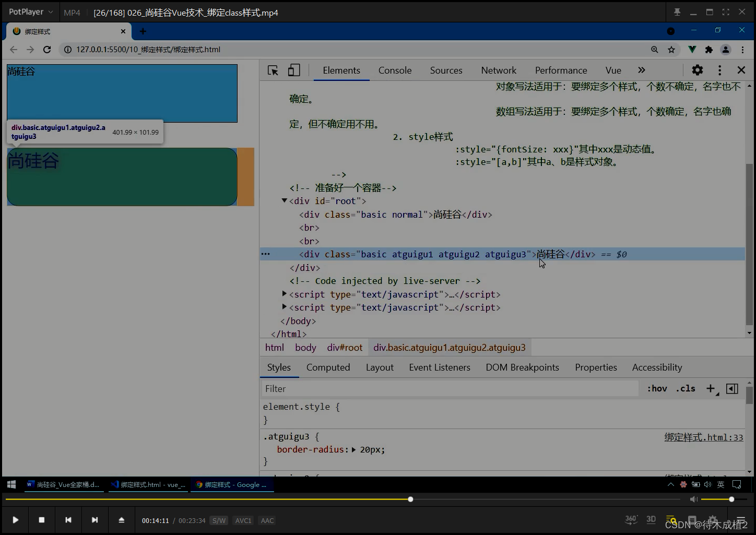
Task: View site information icon in address bar
Action: [67, 50]
